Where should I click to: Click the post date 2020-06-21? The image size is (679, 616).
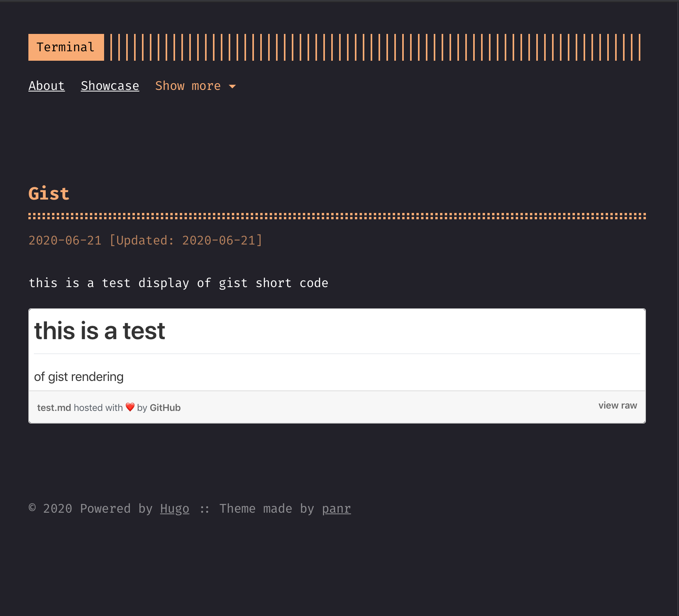click(x=65, y=240)
